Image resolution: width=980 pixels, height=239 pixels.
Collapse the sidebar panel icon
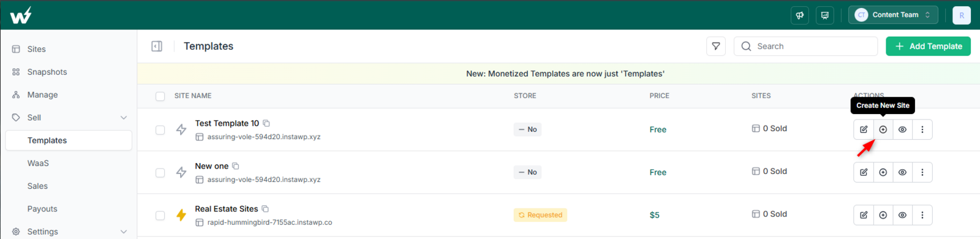pyautogui.click(x=157, y=46)
